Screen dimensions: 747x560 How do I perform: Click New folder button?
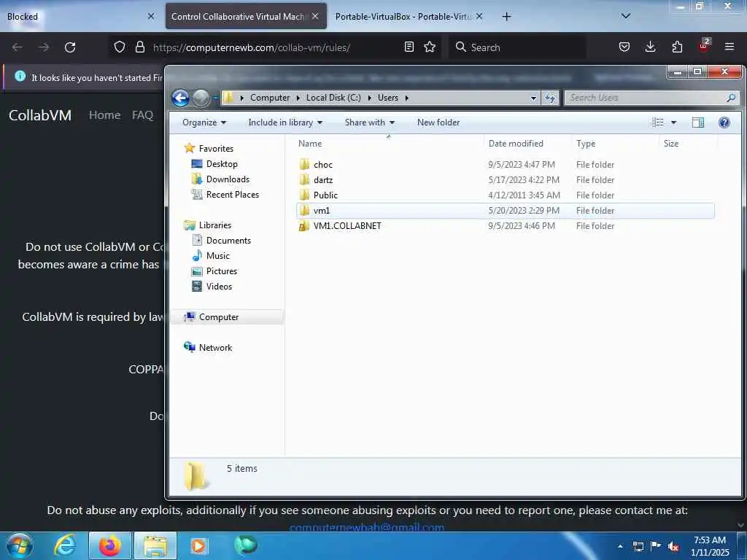pos(438,122)
